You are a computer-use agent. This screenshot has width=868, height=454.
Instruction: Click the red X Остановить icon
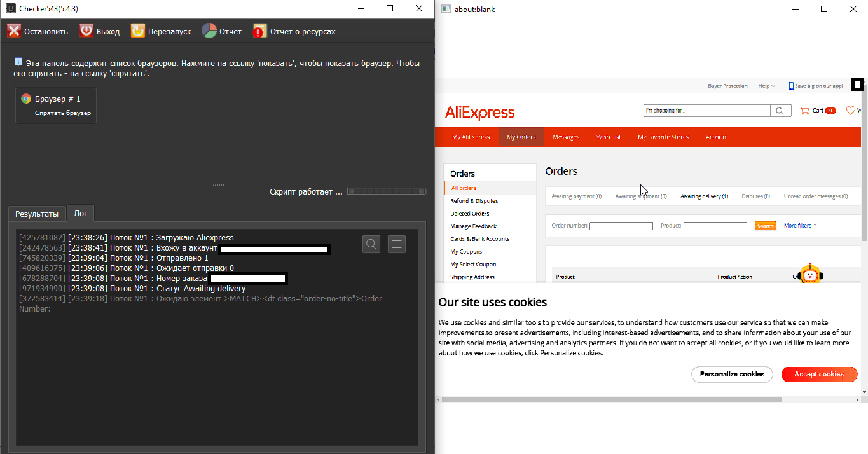click(x=14, y=31)
